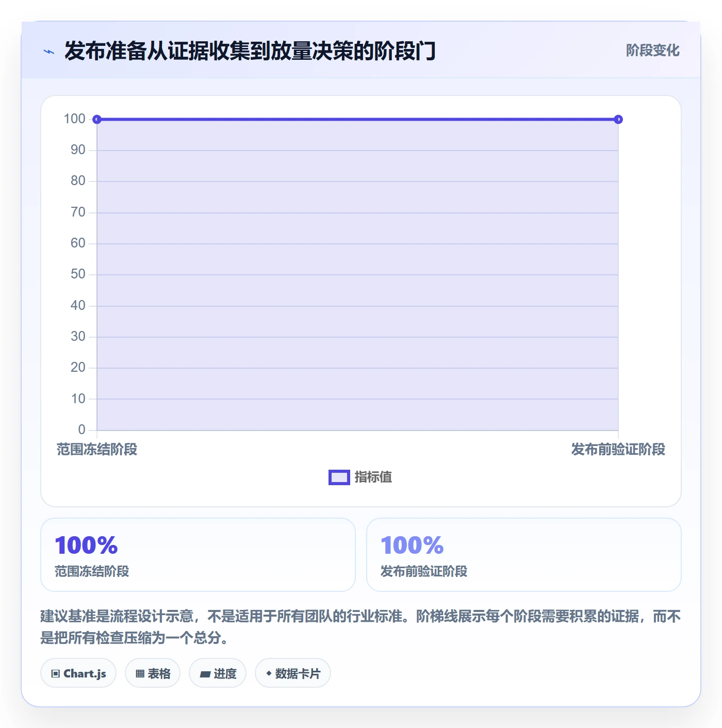
Task: Select the 表格 tag
Action: [x=153, y=673]
